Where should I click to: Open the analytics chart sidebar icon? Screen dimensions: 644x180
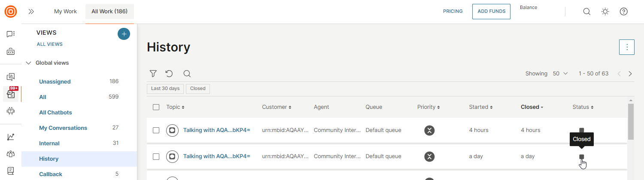pos(11,137)
